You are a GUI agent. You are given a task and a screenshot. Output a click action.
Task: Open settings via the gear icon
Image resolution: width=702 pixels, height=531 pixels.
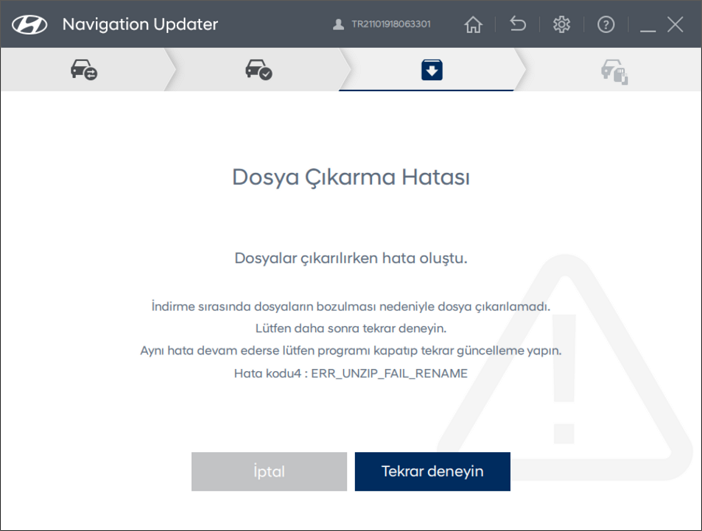(x=561, y=24)
